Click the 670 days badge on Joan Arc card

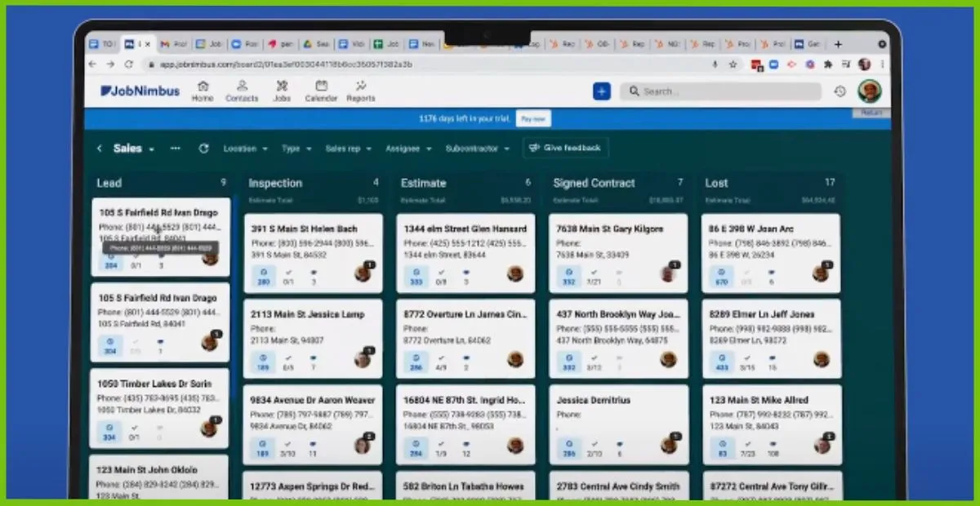(721, 277)
